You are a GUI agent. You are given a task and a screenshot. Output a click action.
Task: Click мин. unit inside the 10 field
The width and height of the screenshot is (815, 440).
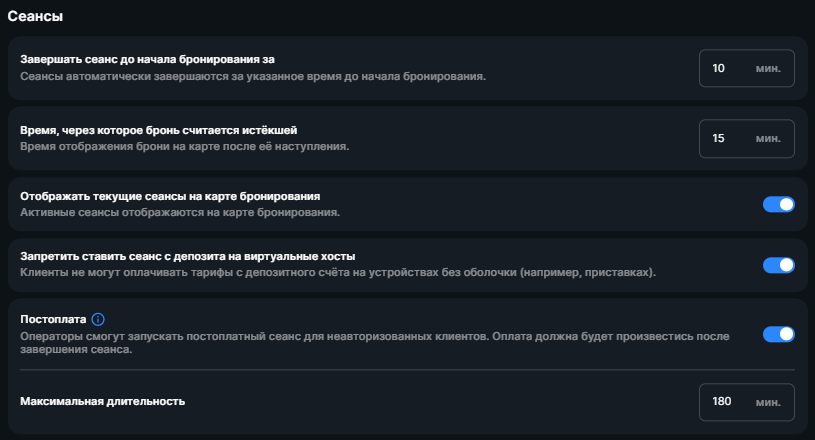click(x=768, y=69)
